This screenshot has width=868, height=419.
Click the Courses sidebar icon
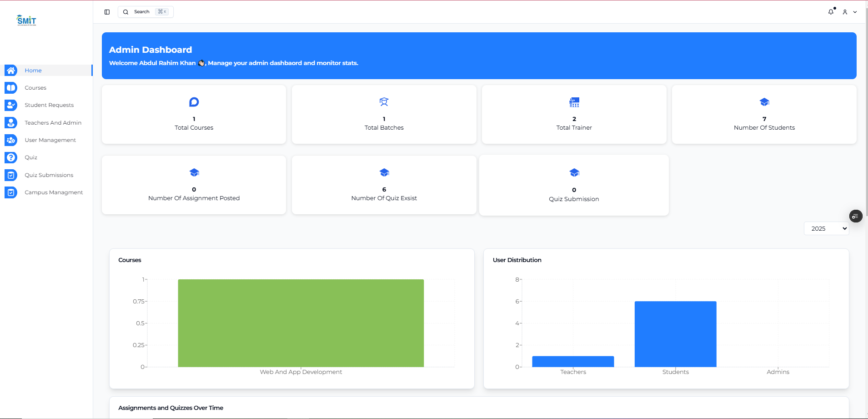tap(11, 88)
